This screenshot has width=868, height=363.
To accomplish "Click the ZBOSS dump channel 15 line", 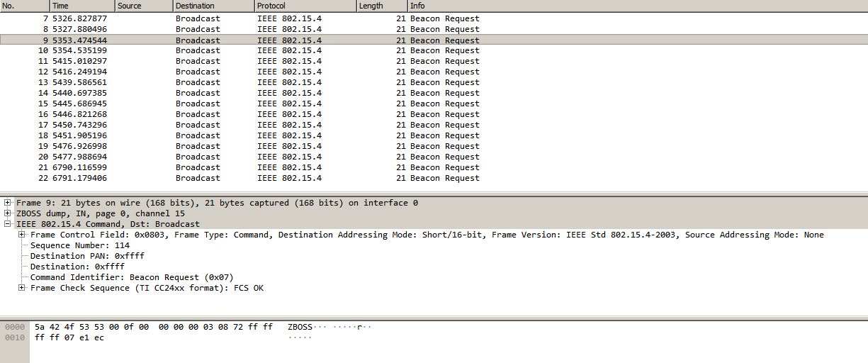I will pyautogui.click(x=101, y=213).
